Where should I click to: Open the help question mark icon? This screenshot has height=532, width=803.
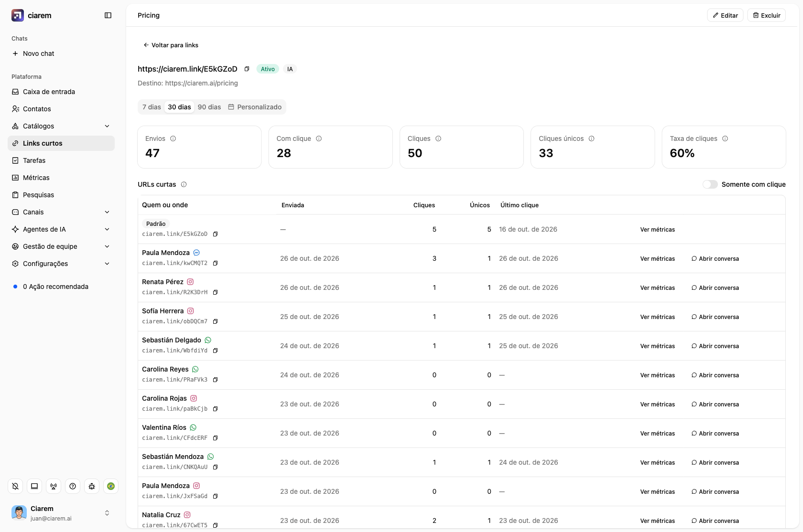(x=73, y=486)
